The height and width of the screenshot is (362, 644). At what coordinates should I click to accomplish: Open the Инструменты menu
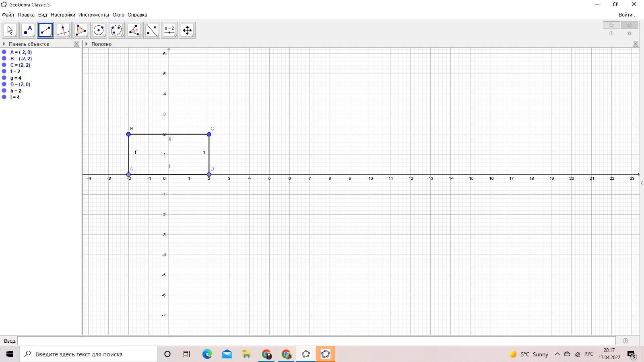click(x=94, y=15)
